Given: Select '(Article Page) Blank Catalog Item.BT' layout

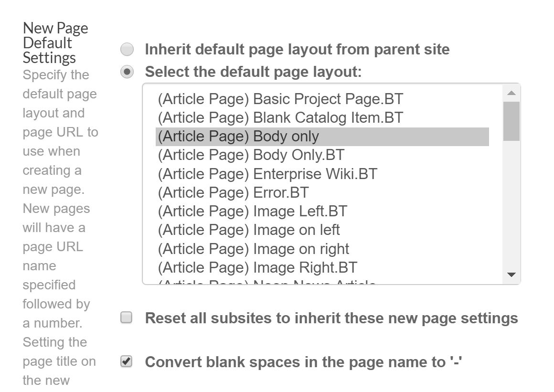Looking at the screenshot, I should tap(279, 117).
